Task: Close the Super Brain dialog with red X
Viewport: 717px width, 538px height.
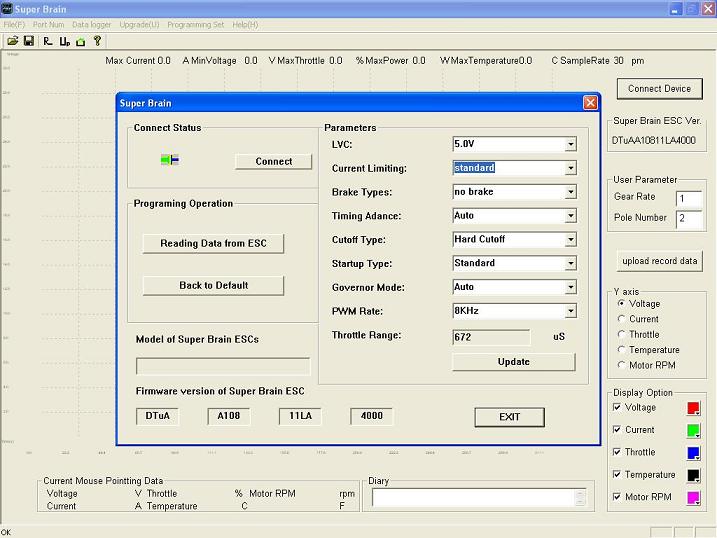Action: click(x=590, y=103)
